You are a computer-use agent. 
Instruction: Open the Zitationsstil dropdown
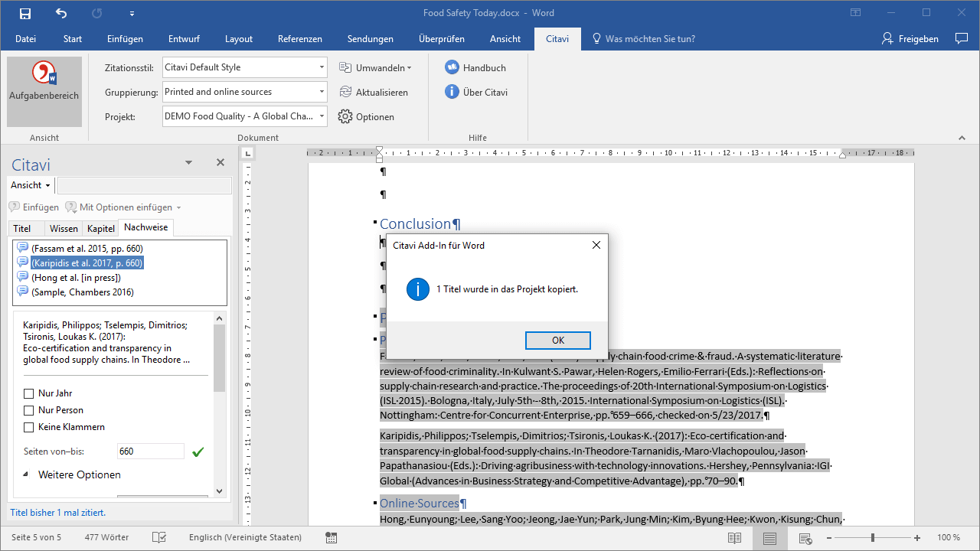click(322, 67)
